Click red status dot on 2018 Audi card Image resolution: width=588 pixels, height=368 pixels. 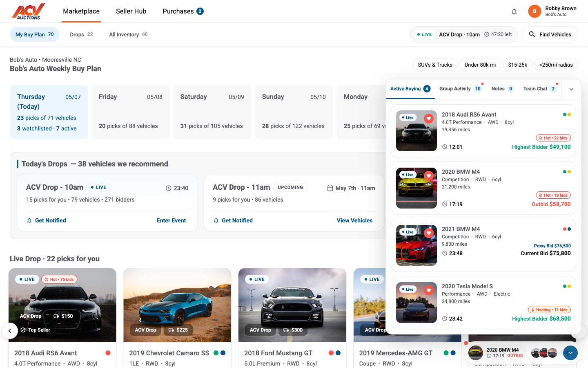tap(108, 353)
